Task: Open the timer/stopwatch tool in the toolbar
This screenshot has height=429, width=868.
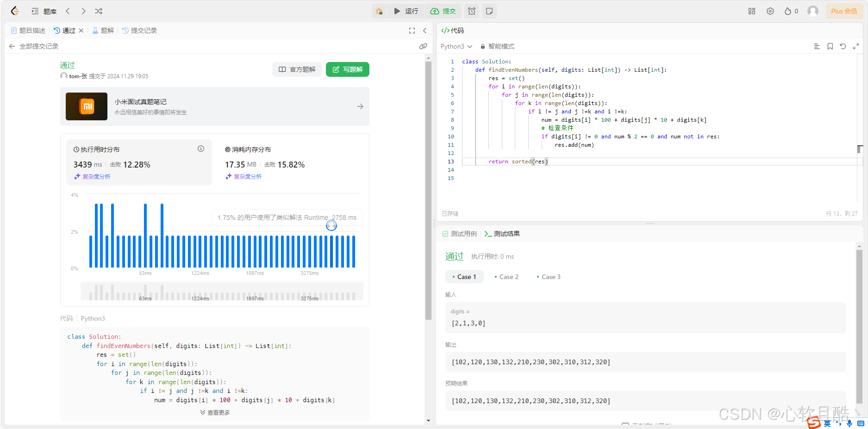Action: pos(471,11)
